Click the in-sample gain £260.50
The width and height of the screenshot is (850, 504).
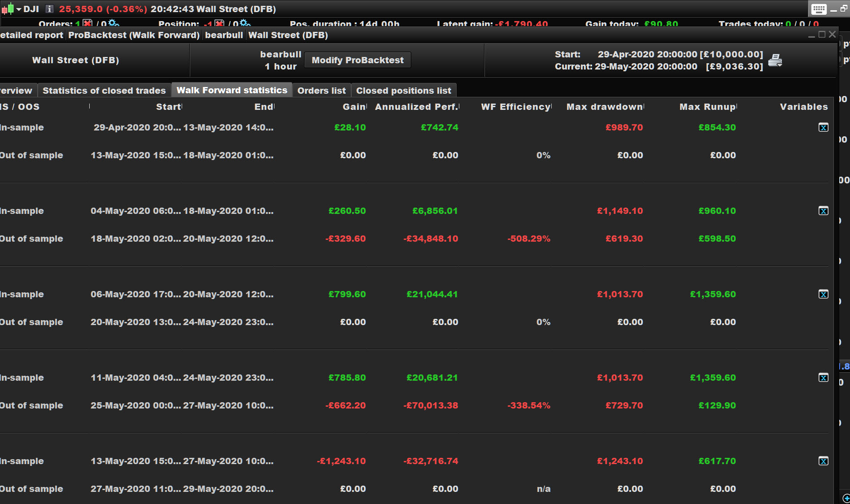347,211
